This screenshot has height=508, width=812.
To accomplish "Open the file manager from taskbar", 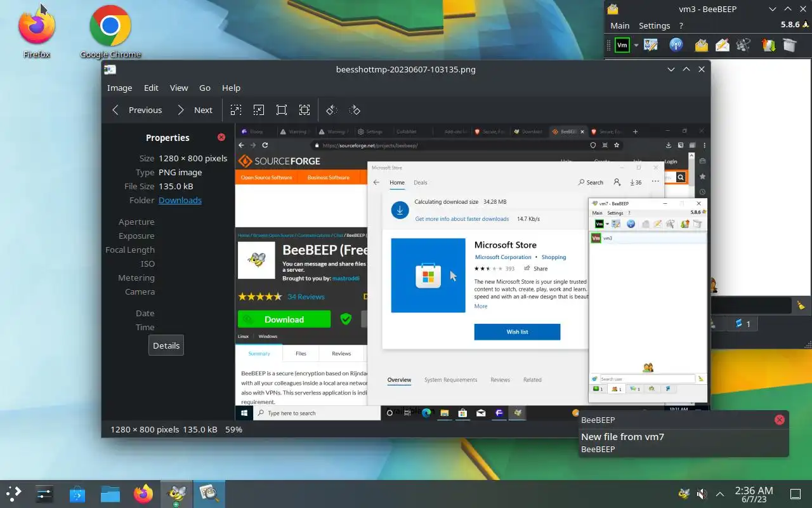I will point(110,493).
